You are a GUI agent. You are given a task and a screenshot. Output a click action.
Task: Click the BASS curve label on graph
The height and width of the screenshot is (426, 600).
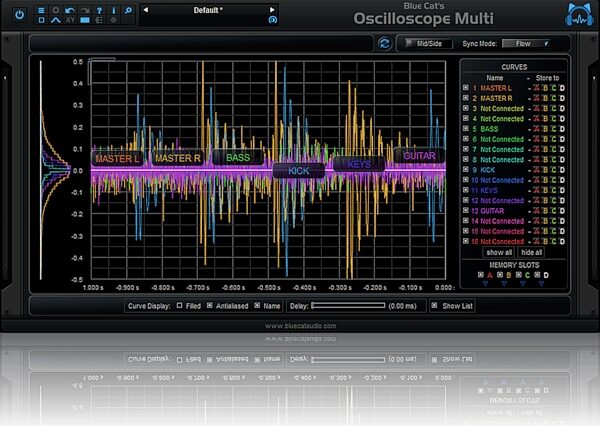[238, 157]
